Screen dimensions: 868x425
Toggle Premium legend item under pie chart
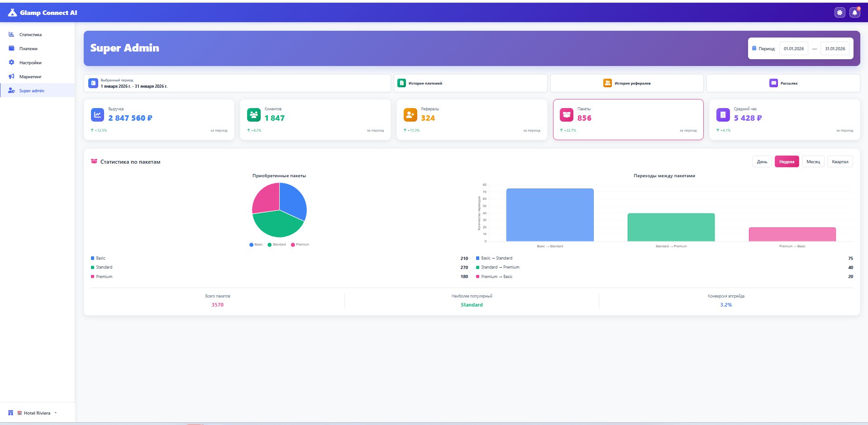click(300, 245)
